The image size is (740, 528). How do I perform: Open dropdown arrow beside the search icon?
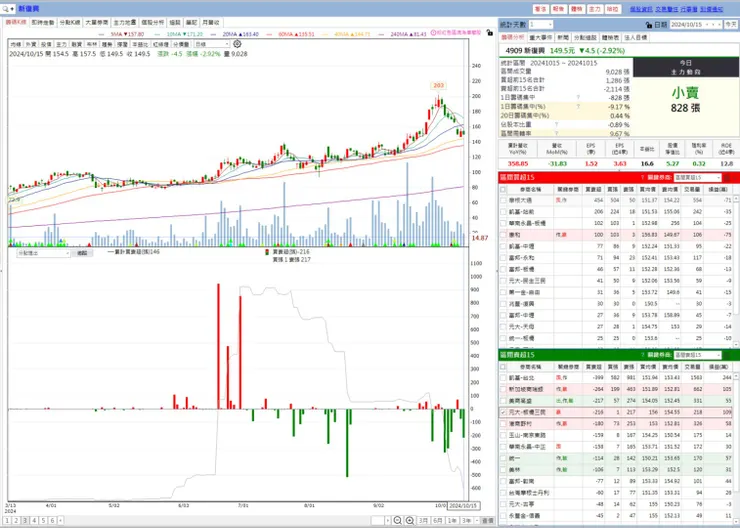click(12, 9)
